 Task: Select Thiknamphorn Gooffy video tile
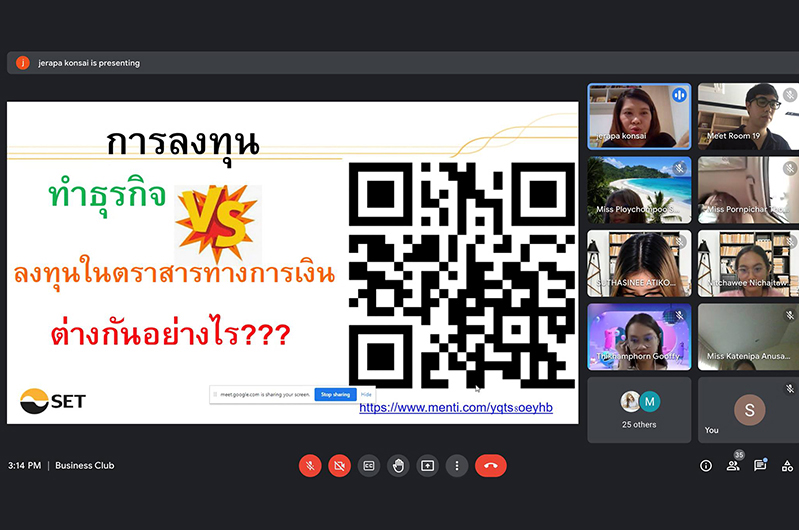click(x=639, y=337)
